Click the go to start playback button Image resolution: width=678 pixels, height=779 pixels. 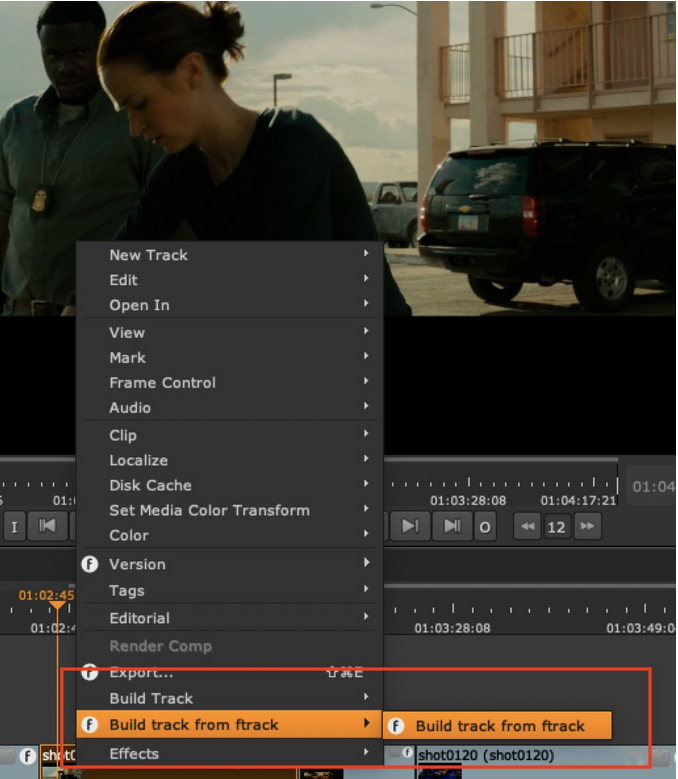tap(46, 526)
